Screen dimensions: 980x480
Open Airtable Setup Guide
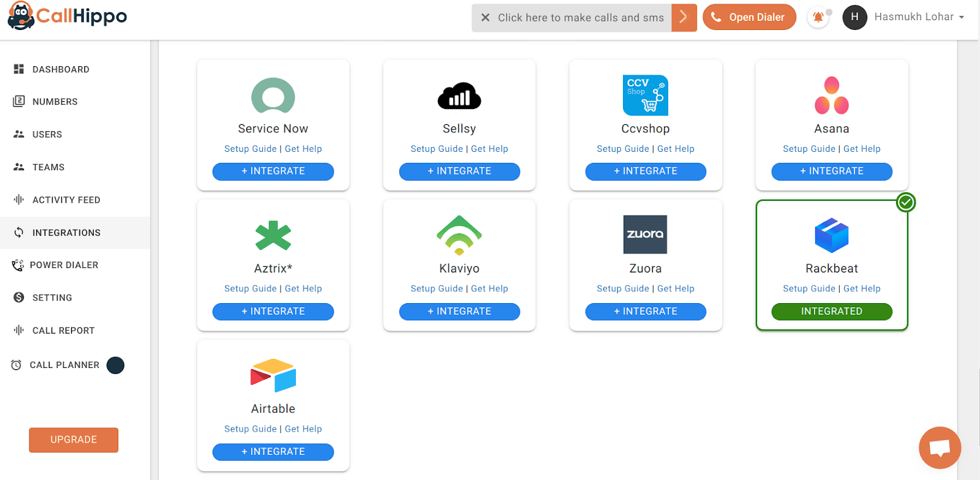(251, 429)
